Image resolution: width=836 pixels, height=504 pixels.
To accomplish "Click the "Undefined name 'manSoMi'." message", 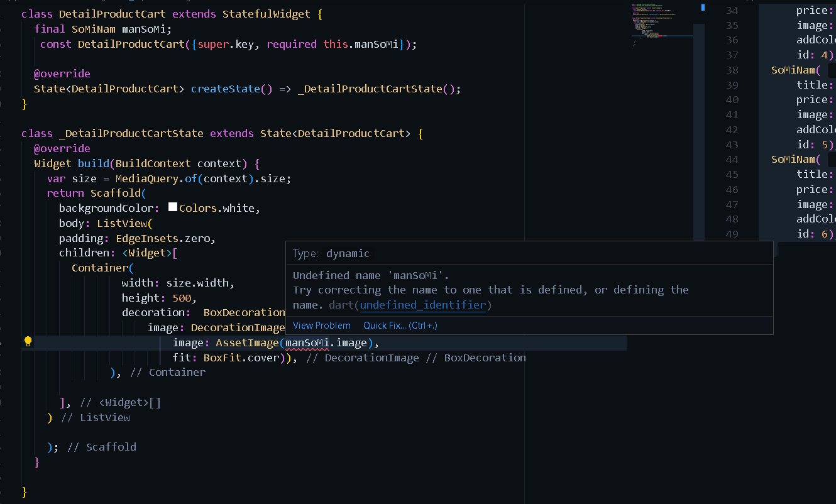I will (371, 275).
